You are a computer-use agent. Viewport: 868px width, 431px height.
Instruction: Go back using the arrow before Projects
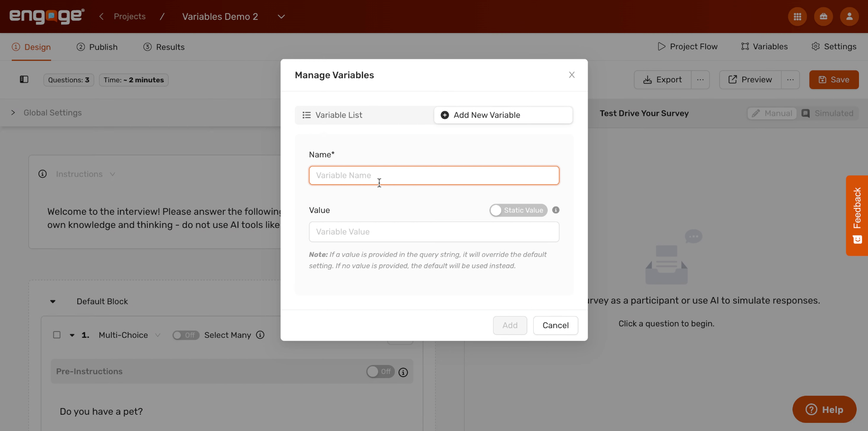101,16
